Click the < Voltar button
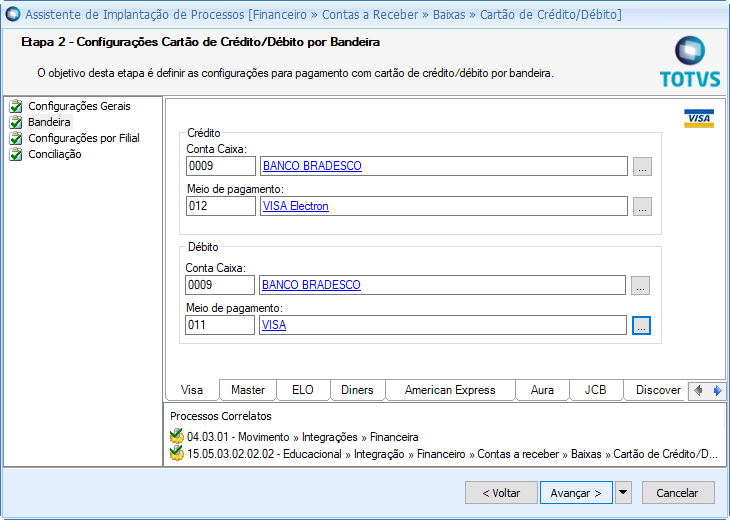Image resolution: width=730 pixels, height=520 pixels. pos(501,493)
